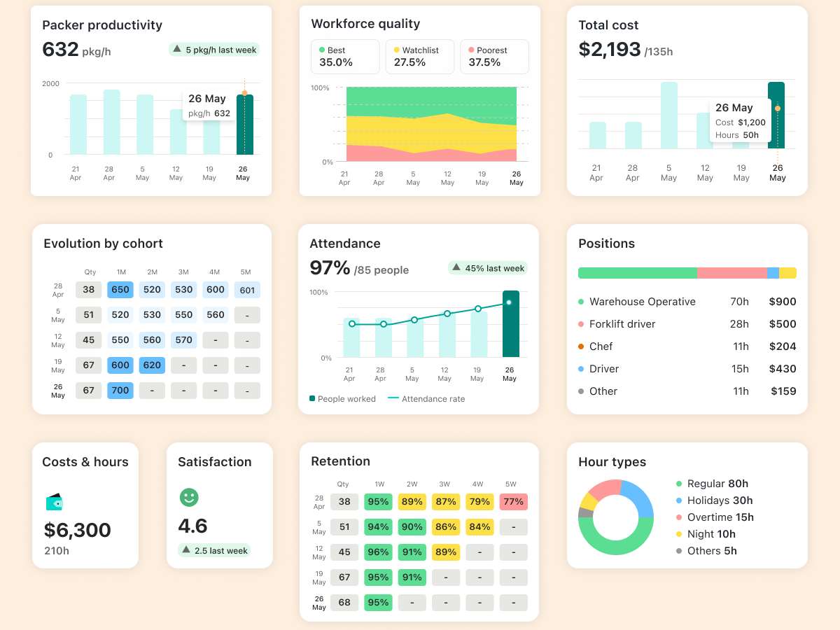Image resolution: width=840 pixels, height=630 pixels.
Task: Click the retention cell showing 87%
Action: click(446, 502)
